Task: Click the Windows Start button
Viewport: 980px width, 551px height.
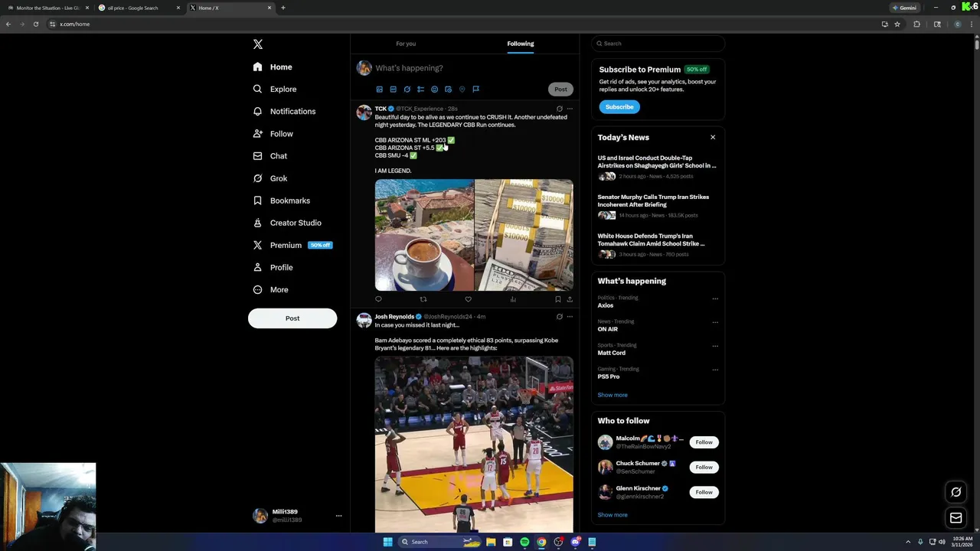Action: click(x=387, y=542)
